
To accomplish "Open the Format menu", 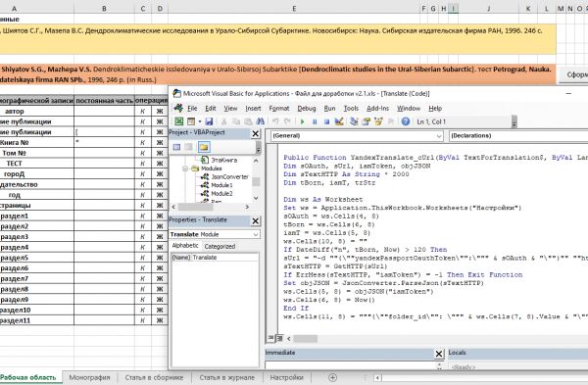I will click(279, 108).
